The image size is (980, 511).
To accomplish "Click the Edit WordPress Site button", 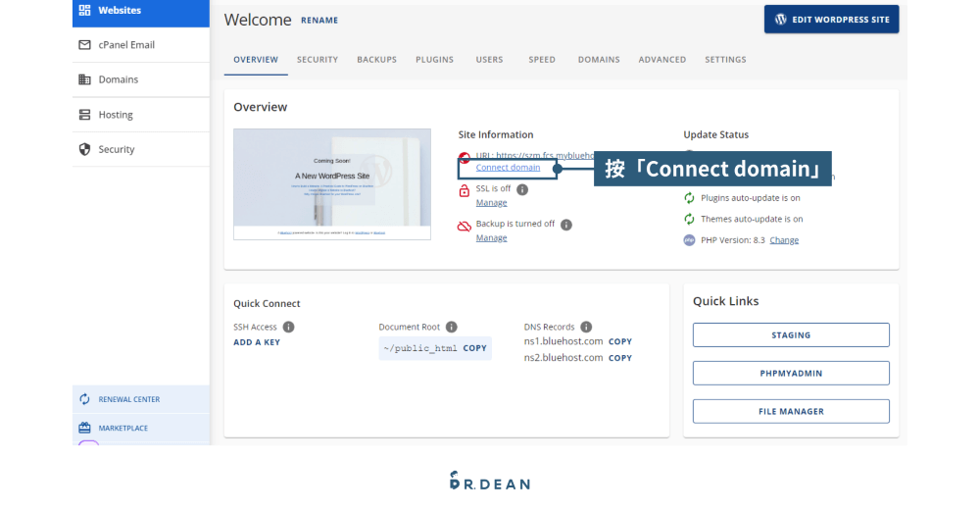I will tap(831, 20).
